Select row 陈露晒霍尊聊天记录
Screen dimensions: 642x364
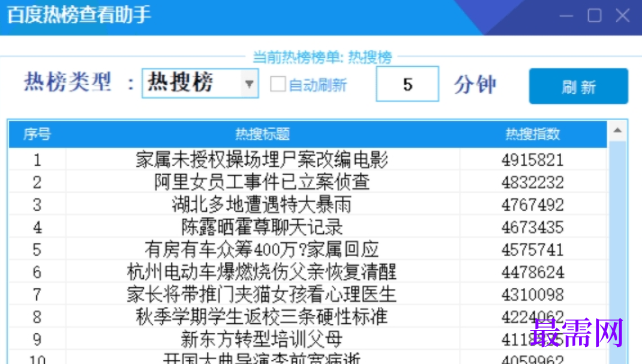click(308, 227)
